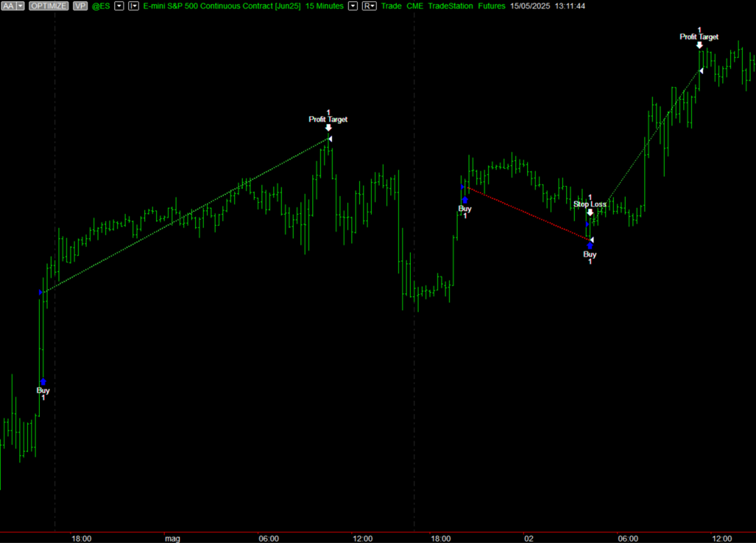Click the @ES symbol text

[x=101, y=6]
